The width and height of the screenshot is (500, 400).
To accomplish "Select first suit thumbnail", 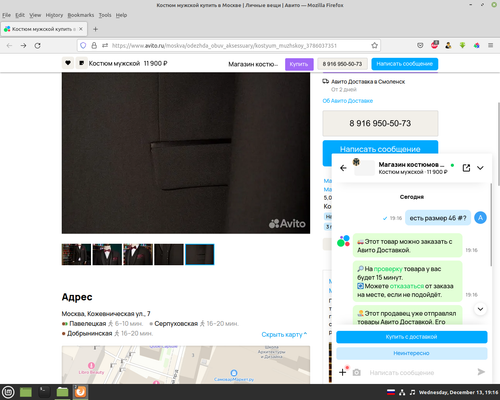I will pos(76,254).
